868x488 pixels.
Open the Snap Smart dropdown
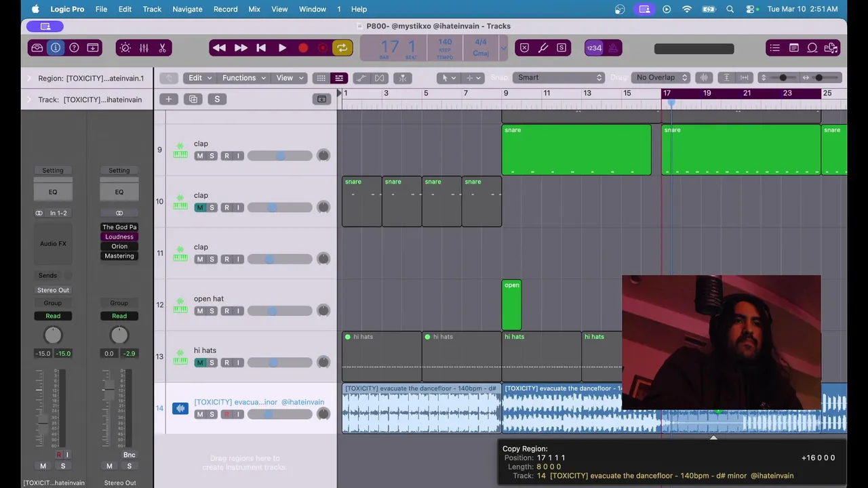pos(559,77)
